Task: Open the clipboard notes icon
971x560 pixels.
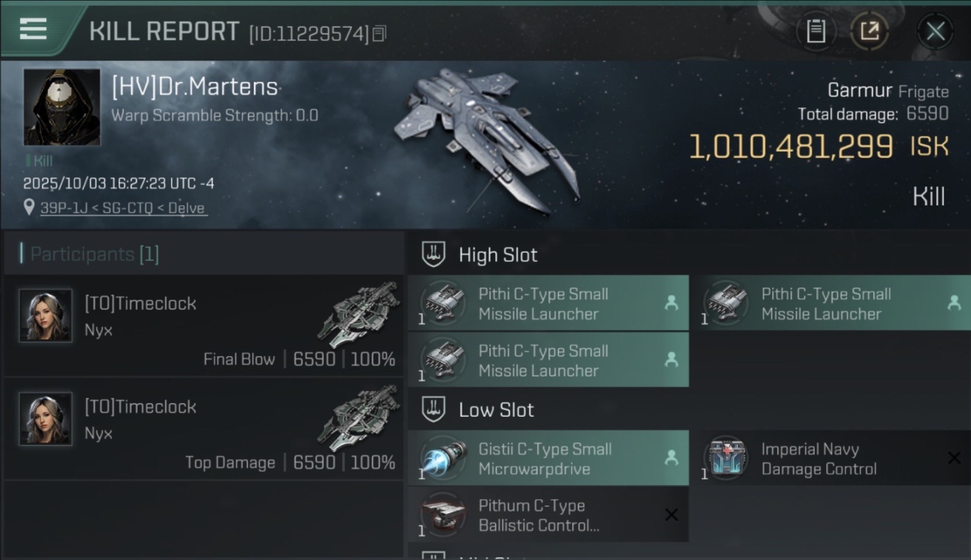Action: (x=816, y=31)
